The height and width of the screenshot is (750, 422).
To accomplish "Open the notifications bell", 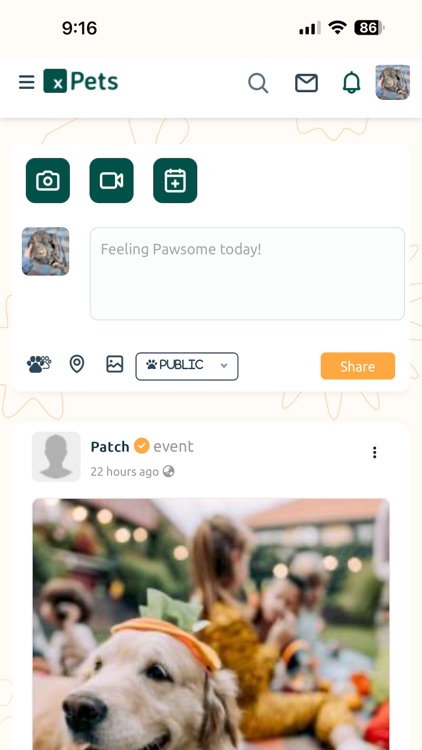I will (x=351, y=82).
